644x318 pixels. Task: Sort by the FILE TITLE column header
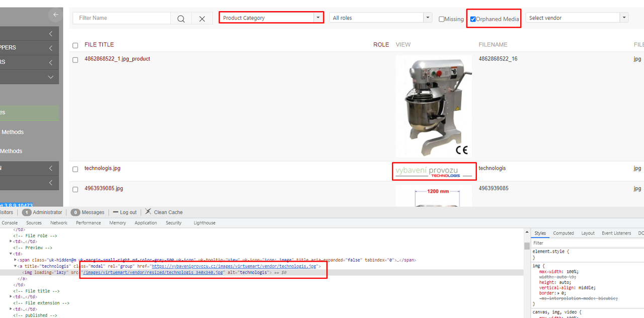(x=99, y=45)
